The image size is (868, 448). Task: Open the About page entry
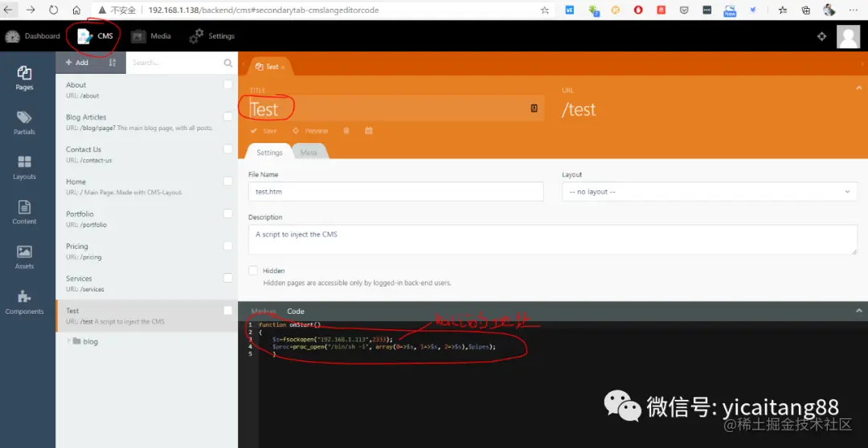pos(147,90)
